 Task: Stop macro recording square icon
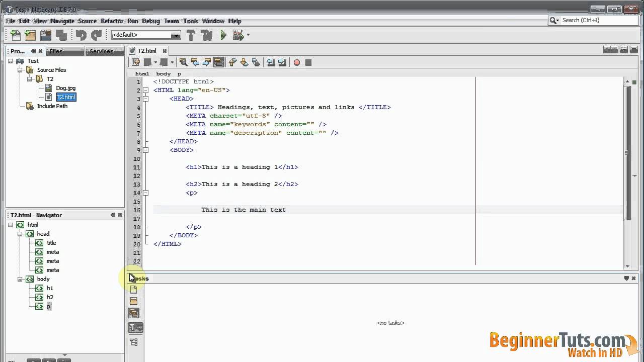tap(308, 62)
